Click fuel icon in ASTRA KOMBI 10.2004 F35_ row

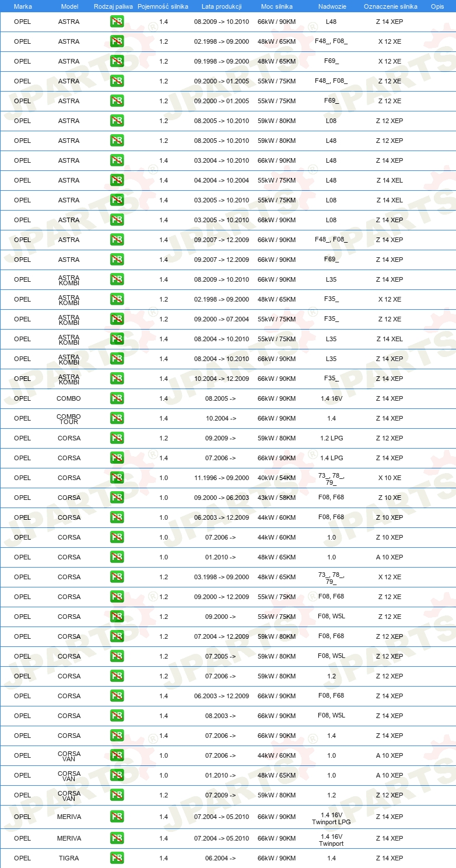pyautogui.click(x=117, y=379)
